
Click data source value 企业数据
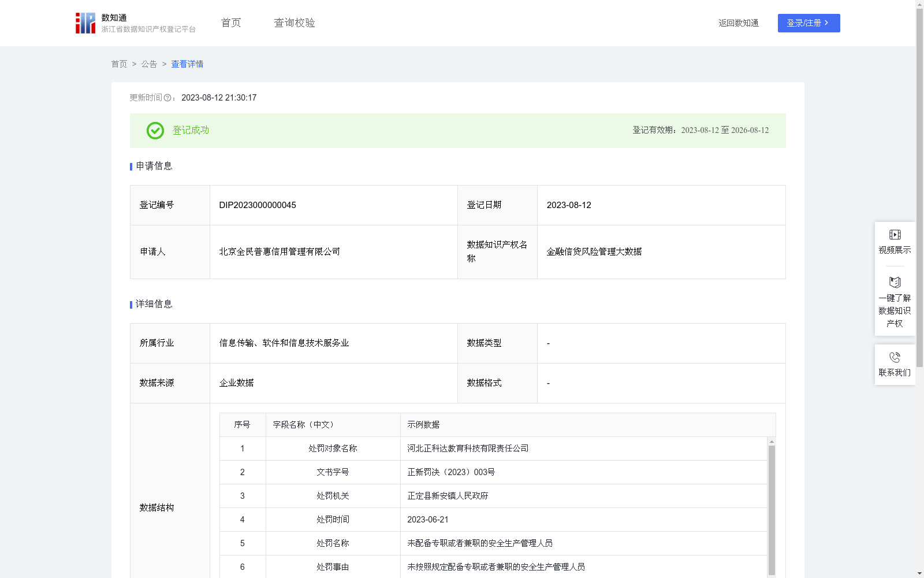pyautogui.click(x=236, y=383)
